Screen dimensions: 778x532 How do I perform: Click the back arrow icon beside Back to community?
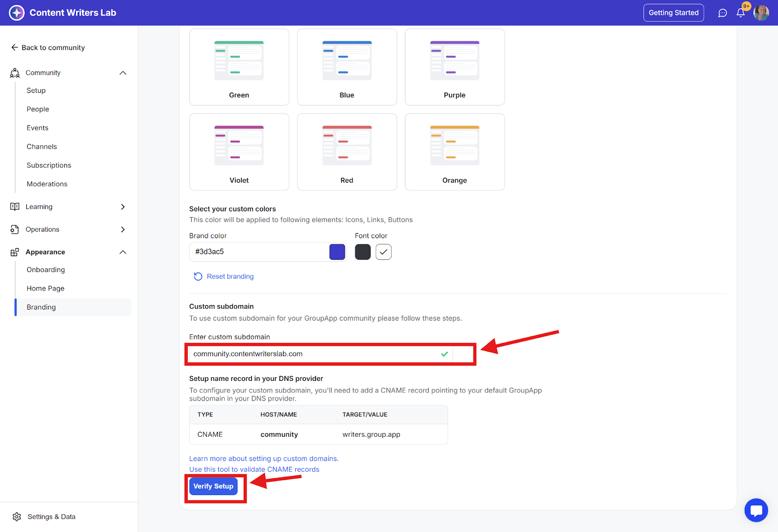15,47
